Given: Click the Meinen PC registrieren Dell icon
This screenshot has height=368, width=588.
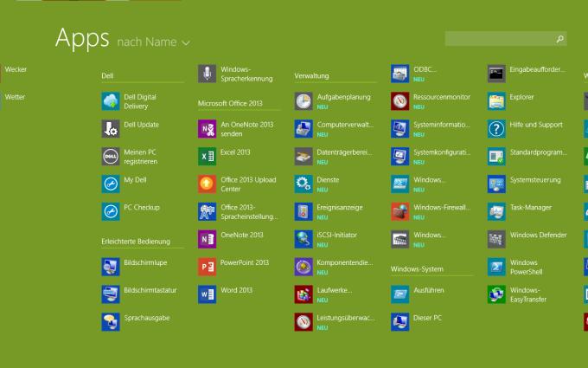Looking at the screenshot, I should (x=111, y=157).
